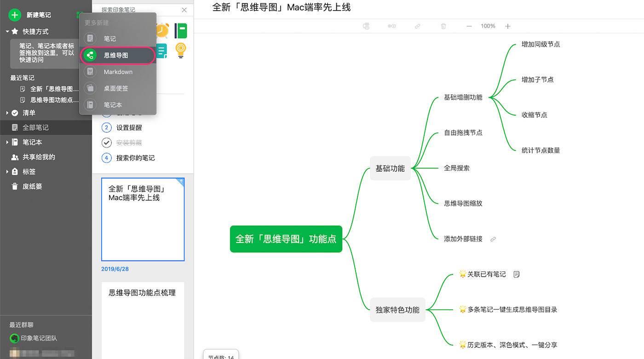Click the 共享给我的 people icon
This screenshot has width=644, height=359.
(x=15, y=157)
